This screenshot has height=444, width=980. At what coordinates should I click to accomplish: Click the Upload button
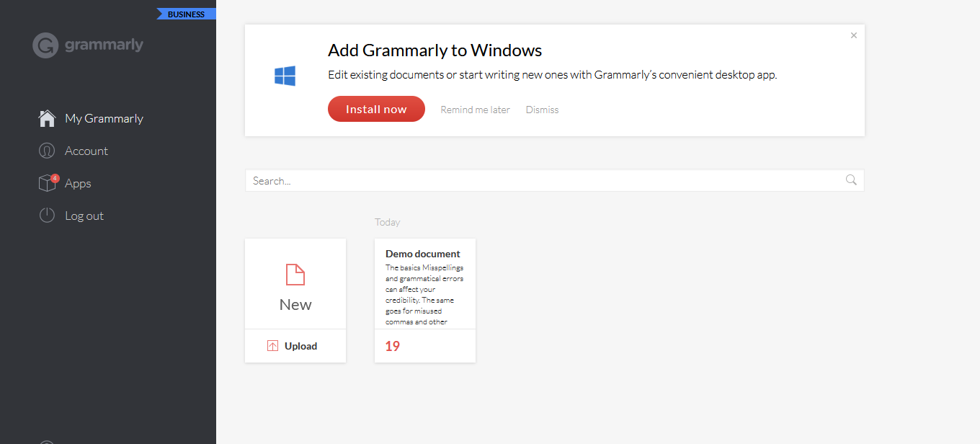click(x=295, y=346)
